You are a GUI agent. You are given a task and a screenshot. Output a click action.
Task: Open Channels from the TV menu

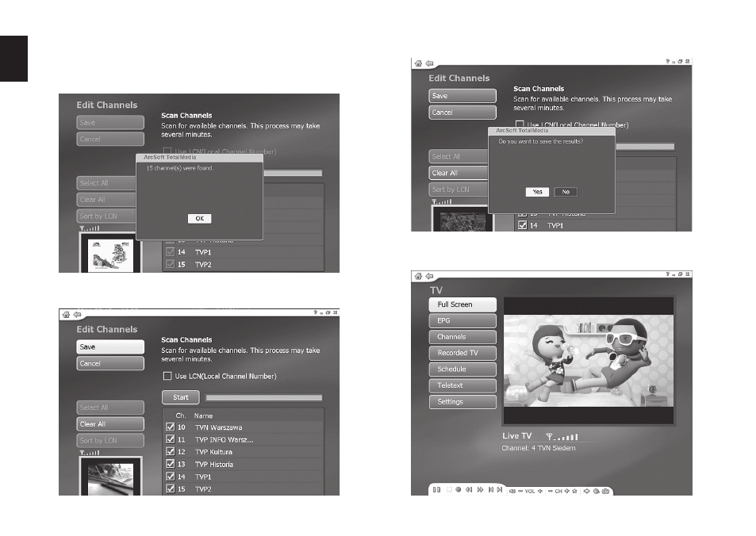[462, 337]
